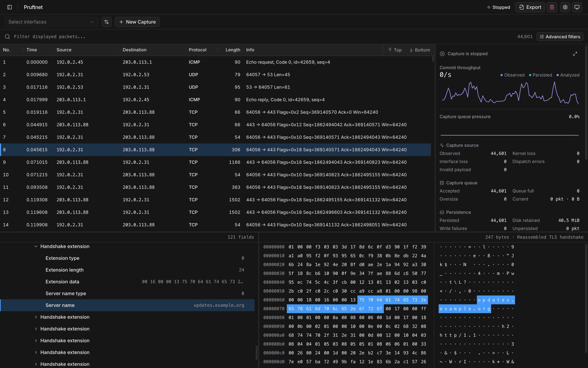588x368 pixels.
Task: Collapse the open Handshake extension node
Action: (x=36, y=247)
